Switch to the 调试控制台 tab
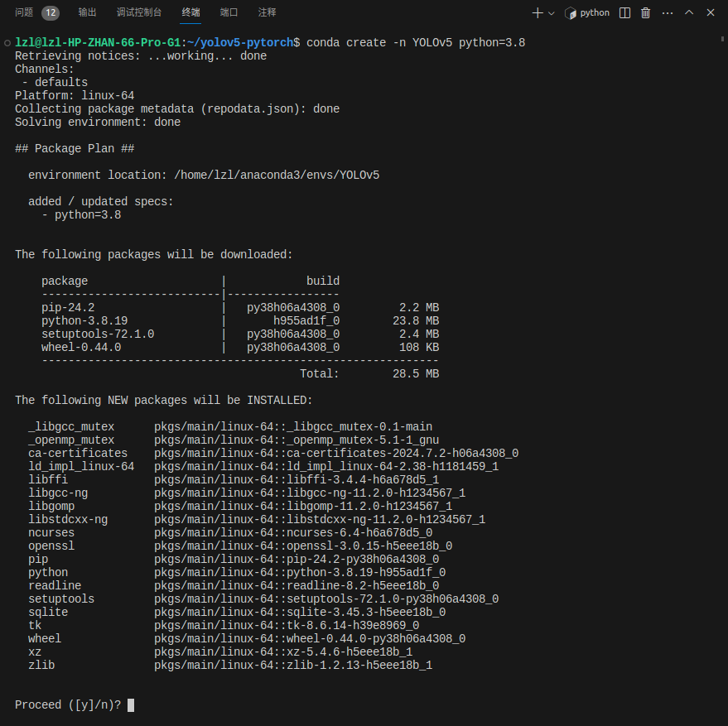Image resolution: width=728 pixels, height=726 pixels. [x=139, y=13]
